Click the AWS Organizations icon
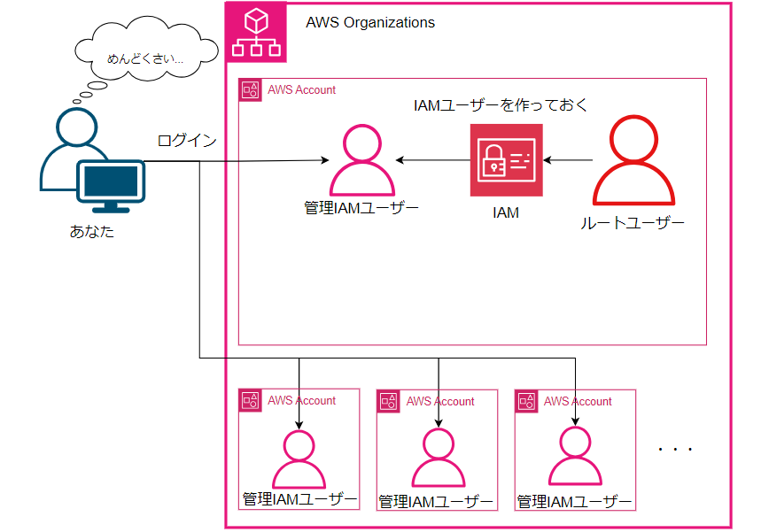761x532 pixels. click(256, 32)
